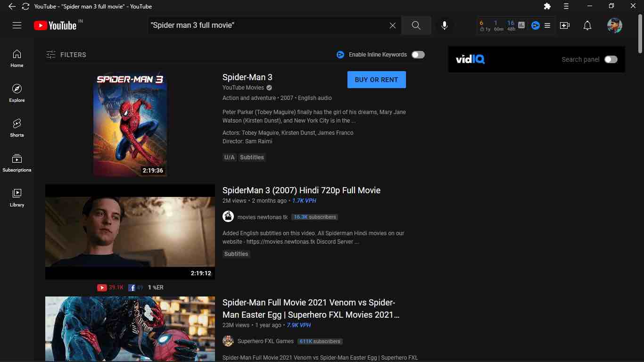Click the vidIQ icon beside Enable Inline Keywords
Image resolution: width=644 pixels, height=362 pixels.
[x=340, y=55]
